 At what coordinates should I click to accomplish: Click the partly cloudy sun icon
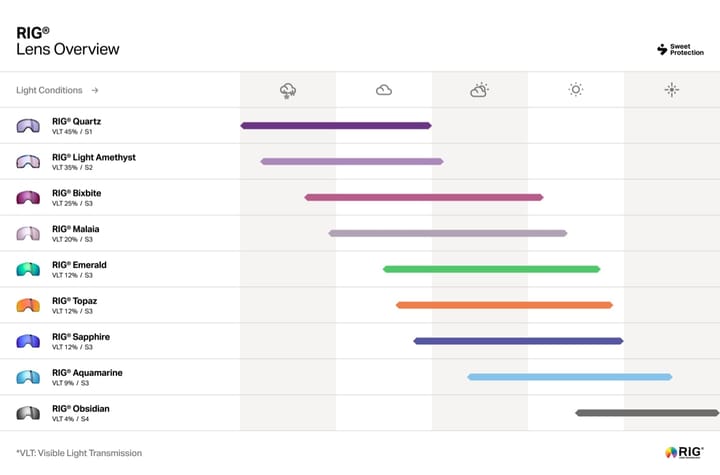tap(480, 90)
